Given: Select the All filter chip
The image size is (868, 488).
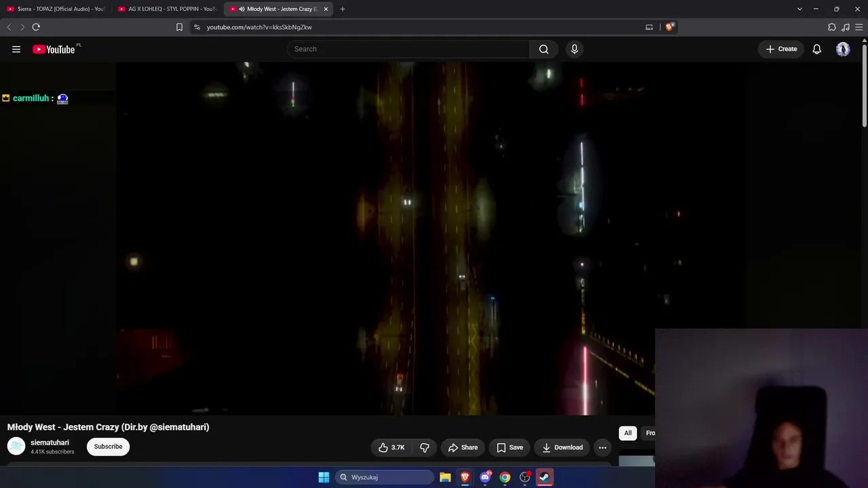Looking at the screenshot, I should click(x=628, y=433).
